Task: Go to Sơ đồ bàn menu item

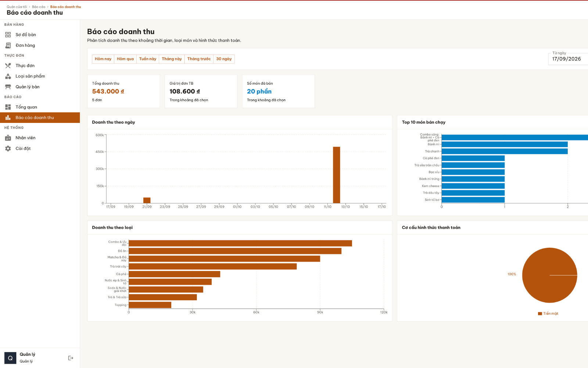Action: [40, 35]
